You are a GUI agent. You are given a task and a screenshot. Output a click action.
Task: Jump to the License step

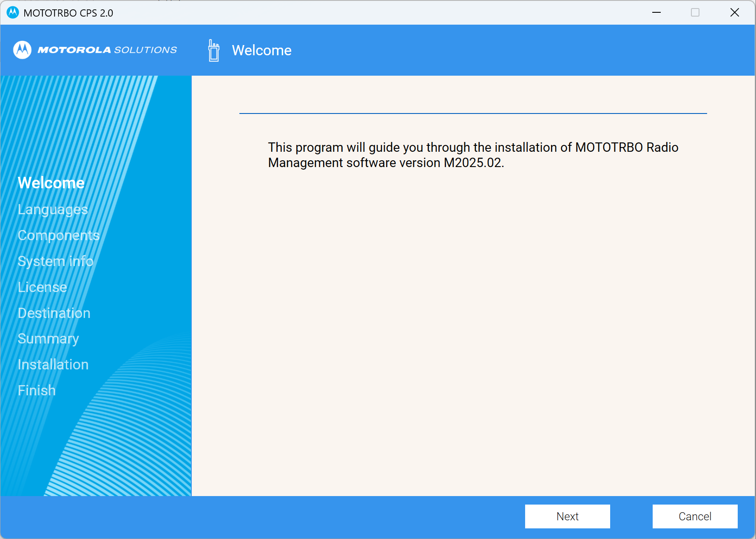point(43,287)
